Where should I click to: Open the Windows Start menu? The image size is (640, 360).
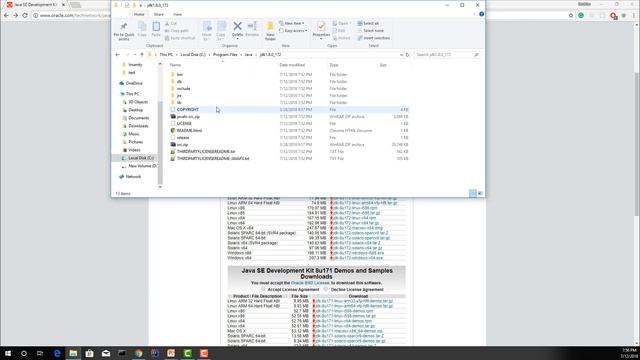[x=8, y=353]
